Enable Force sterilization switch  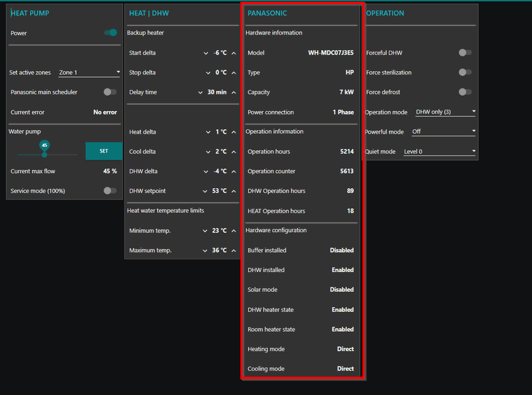pyautogui.click(x=465, y=72)
